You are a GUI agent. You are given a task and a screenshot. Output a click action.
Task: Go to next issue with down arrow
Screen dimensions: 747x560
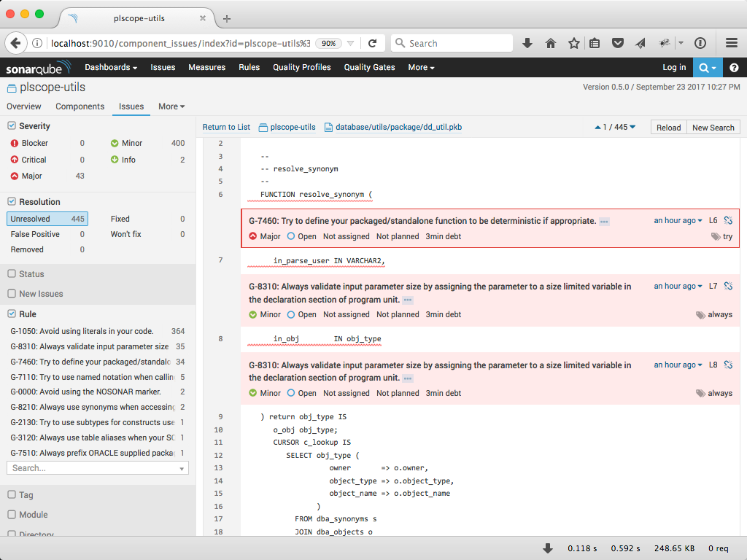[632, 127]
